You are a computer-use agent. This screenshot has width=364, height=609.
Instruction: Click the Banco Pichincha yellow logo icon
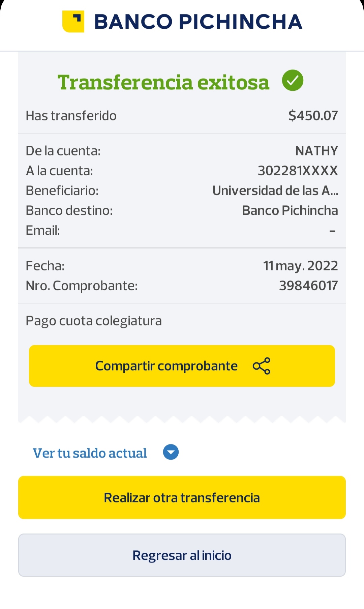pos(73,22)
